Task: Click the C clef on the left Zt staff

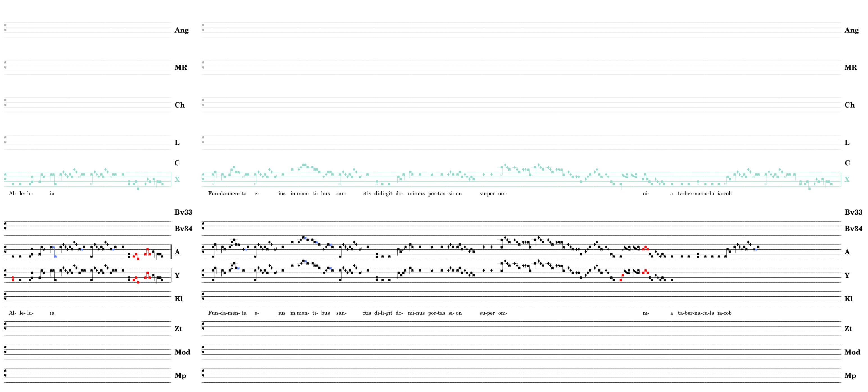Action: pos(5,326)
